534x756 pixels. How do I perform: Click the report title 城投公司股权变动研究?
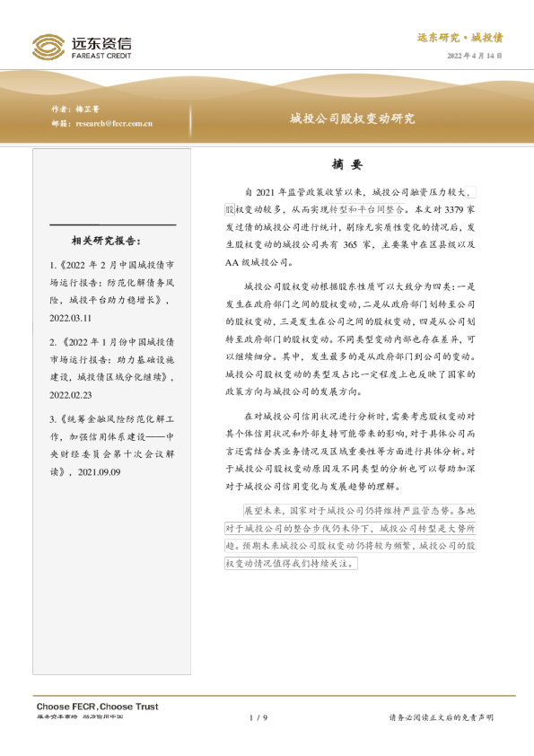353,119
